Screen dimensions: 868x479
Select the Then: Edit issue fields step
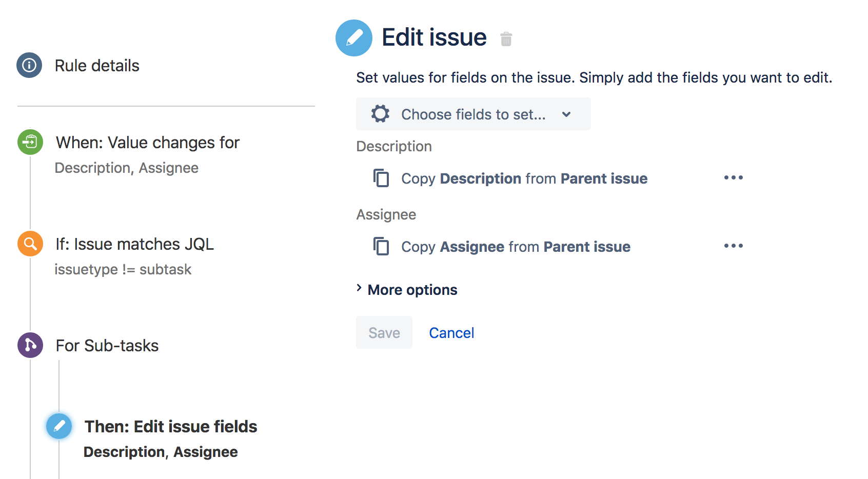170,426
